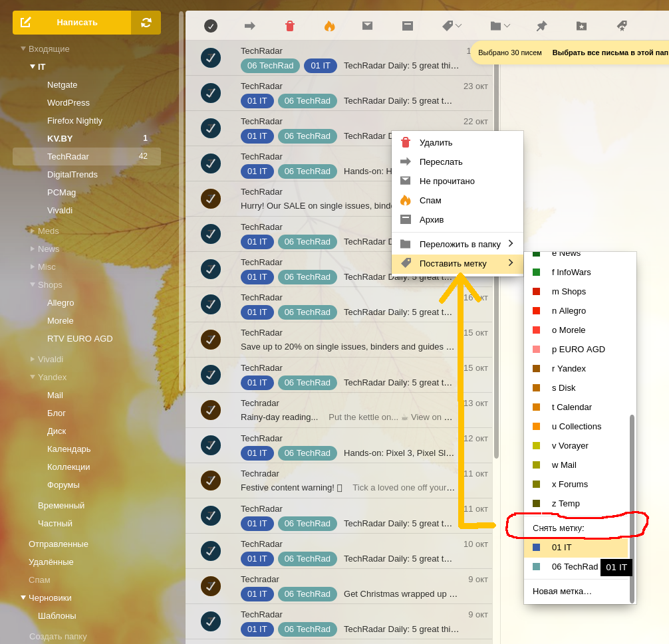Collapse the Shops folder
Viewport: 669px width, 644px height.
point(33,284)
